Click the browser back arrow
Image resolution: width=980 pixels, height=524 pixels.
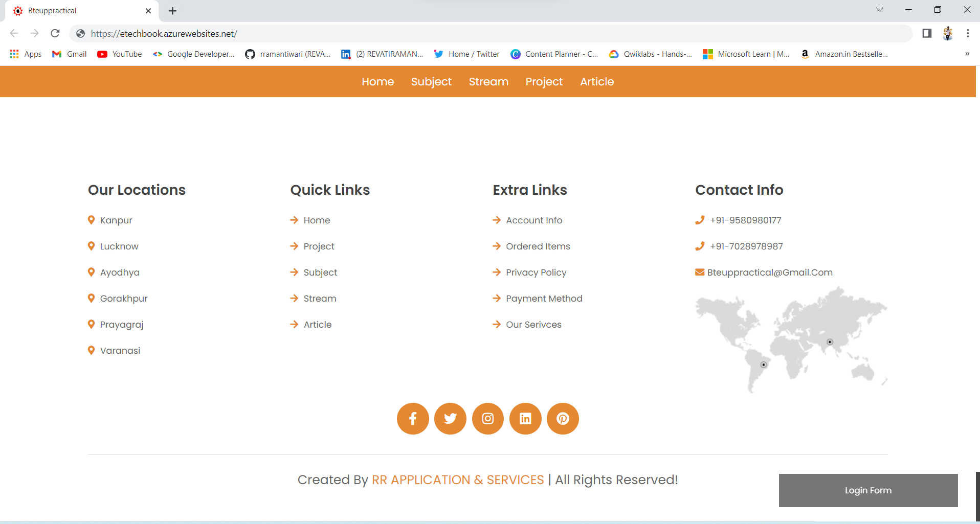tap(14, 33)
